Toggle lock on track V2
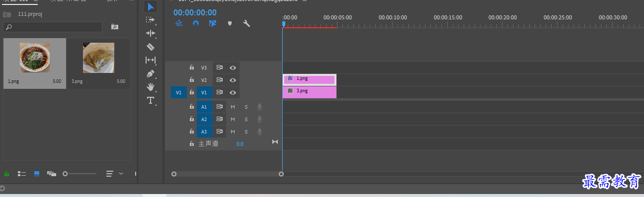The image size is (644, 197). (x=192, y=80)
